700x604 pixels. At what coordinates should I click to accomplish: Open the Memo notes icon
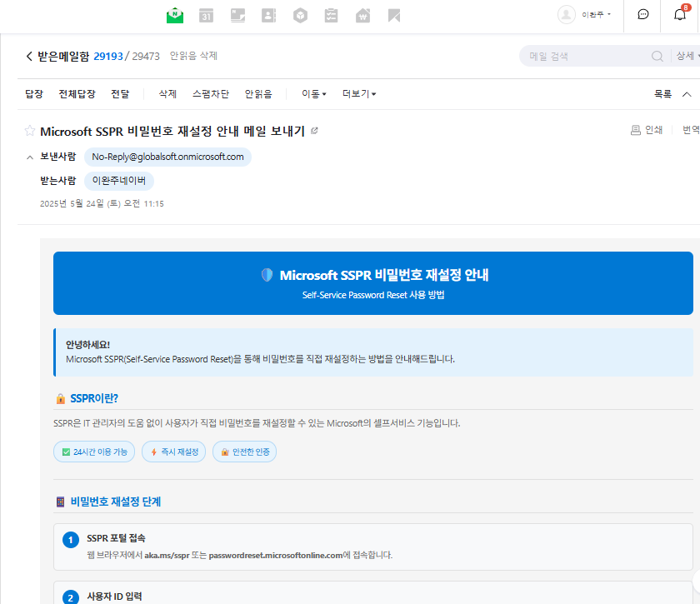237,16
